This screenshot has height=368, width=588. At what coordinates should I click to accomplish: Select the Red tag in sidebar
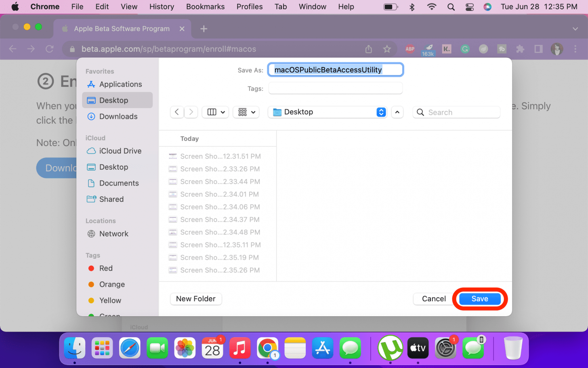(106, 268)
